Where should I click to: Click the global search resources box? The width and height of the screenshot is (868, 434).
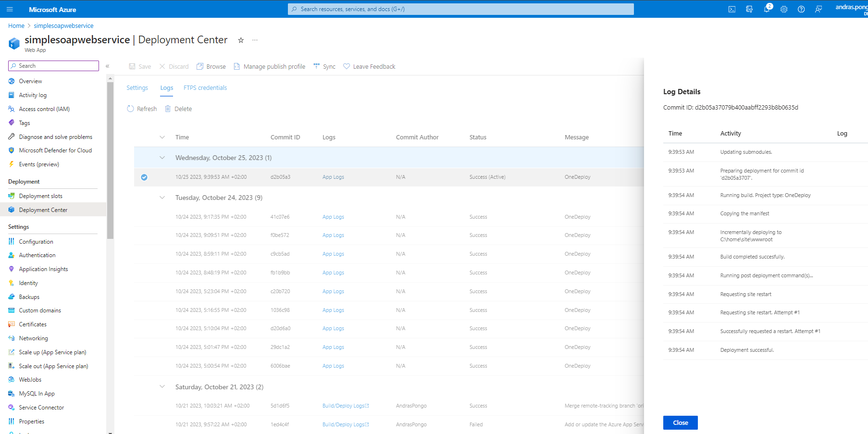coord(460,9)
